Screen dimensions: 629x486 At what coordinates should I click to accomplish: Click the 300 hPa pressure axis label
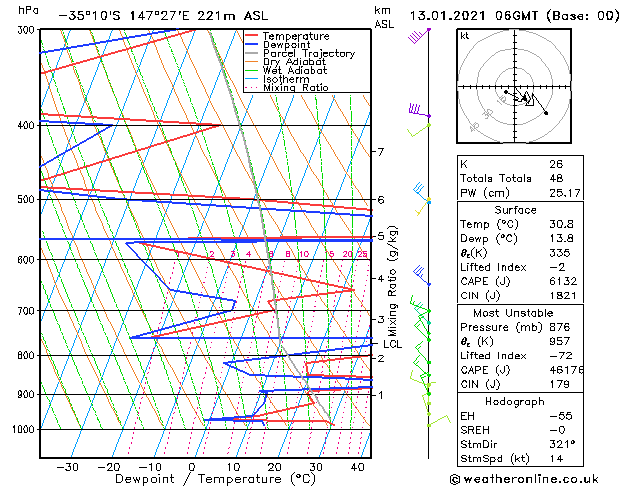tap(28, 30)
